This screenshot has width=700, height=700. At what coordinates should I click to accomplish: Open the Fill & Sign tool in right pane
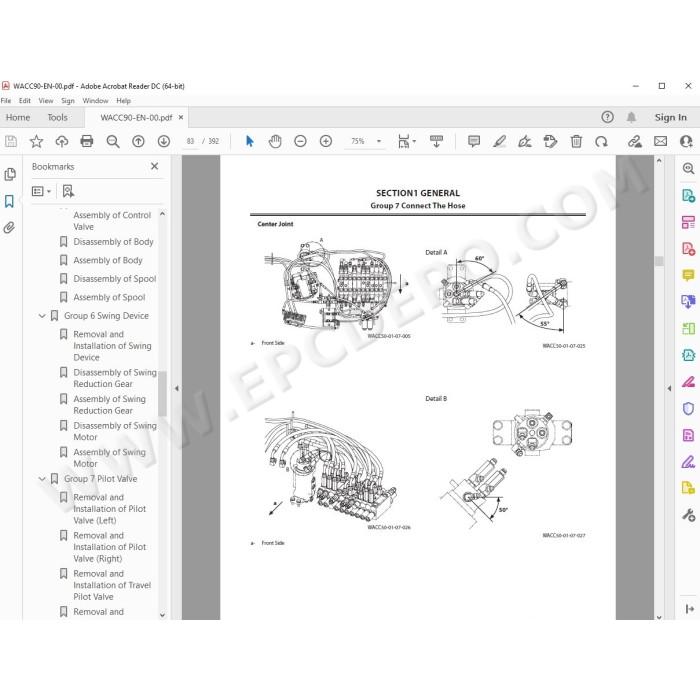pyautogui.click(x=688, y=462)
